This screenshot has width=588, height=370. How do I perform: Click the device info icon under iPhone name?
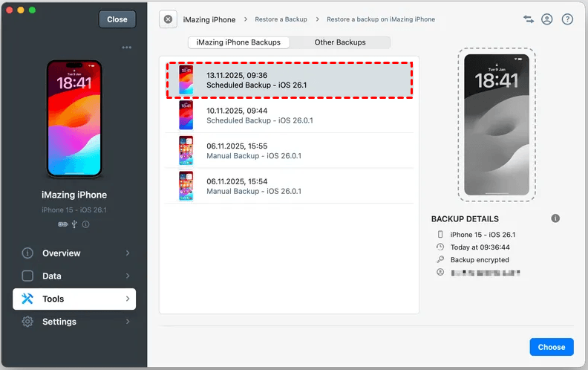point(86,224)
